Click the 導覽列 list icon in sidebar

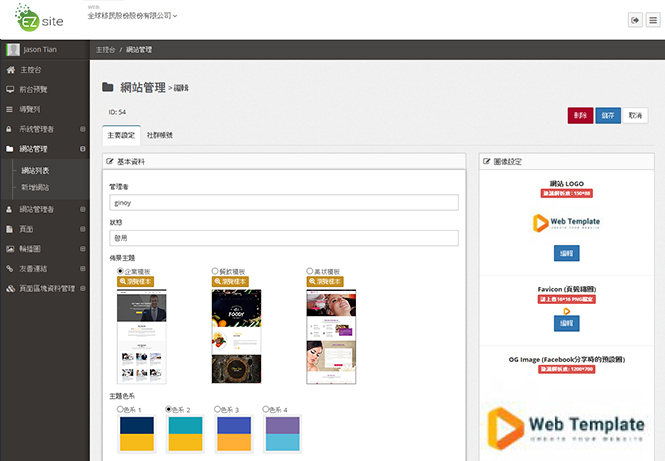[x=10, y=109]
